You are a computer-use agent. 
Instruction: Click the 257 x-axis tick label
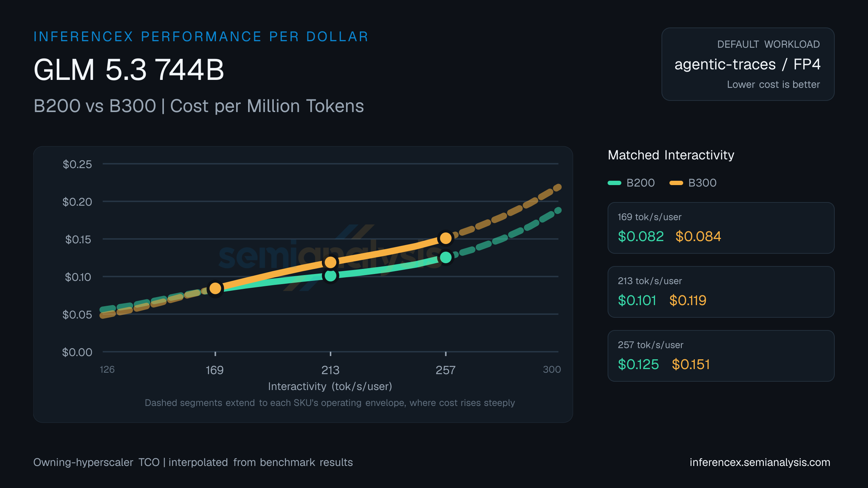coord(446,370)
